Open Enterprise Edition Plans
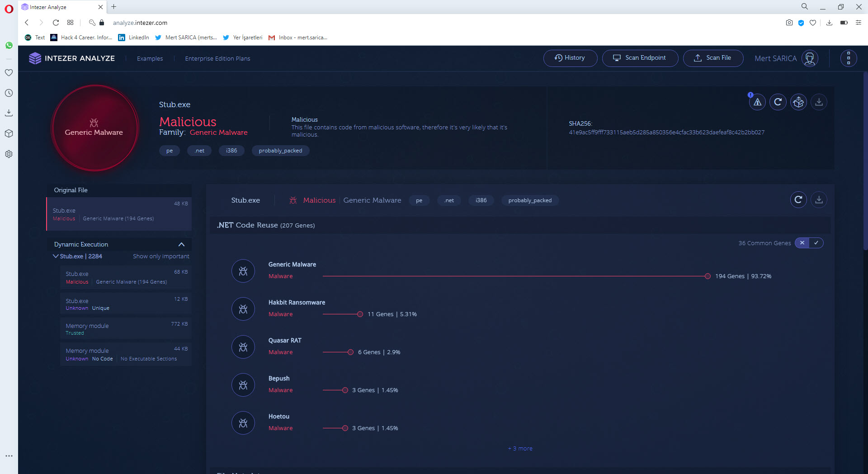 (217, 58)
